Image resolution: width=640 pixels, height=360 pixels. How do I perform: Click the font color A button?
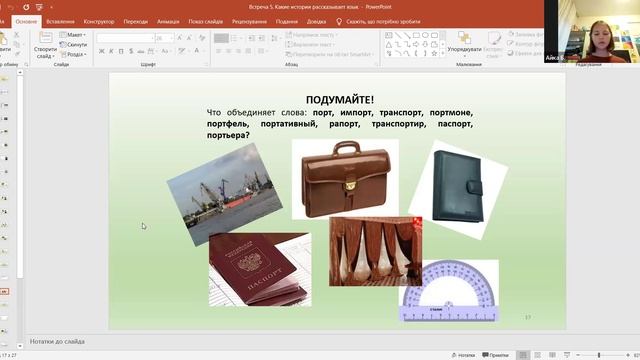coord(198,51)
